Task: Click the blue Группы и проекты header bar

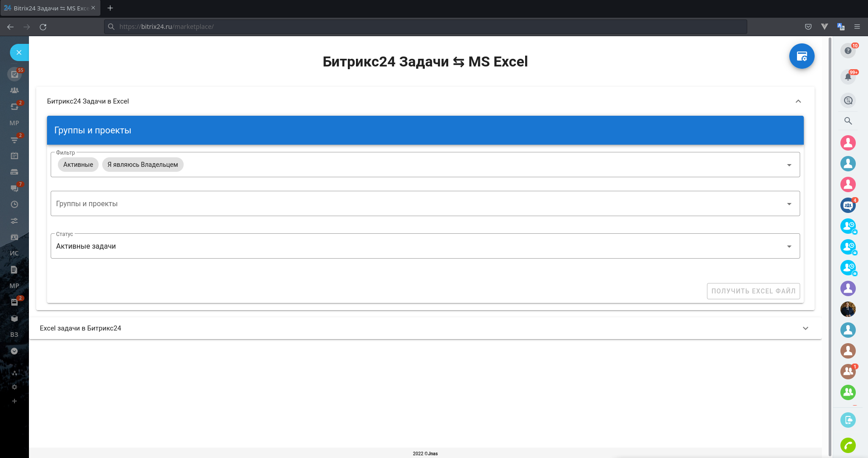Action: [x=425, y=130]
